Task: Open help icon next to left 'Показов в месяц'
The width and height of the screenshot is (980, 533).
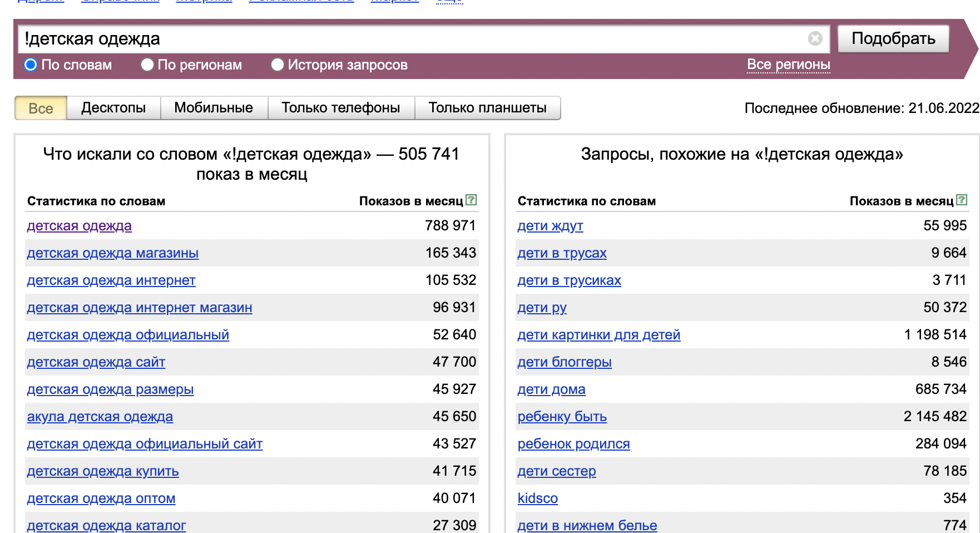Action: click(471, 200)
